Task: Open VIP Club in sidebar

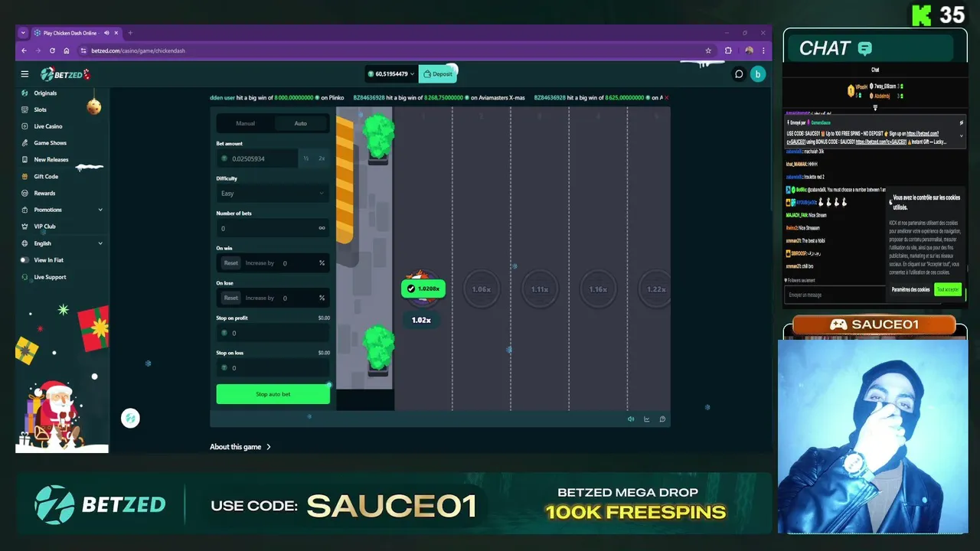Action: (44, 227)
